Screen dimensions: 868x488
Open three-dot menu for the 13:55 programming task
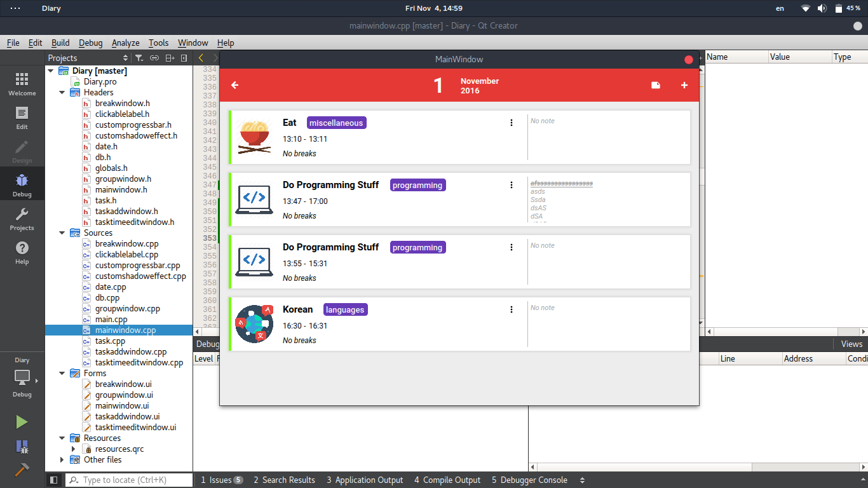coord(512,247)
